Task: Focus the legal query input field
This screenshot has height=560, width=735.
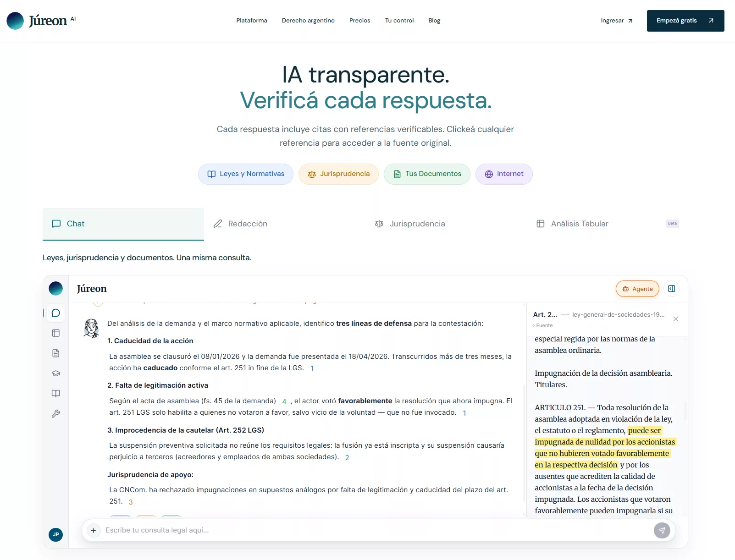Action: coord(376,530)
